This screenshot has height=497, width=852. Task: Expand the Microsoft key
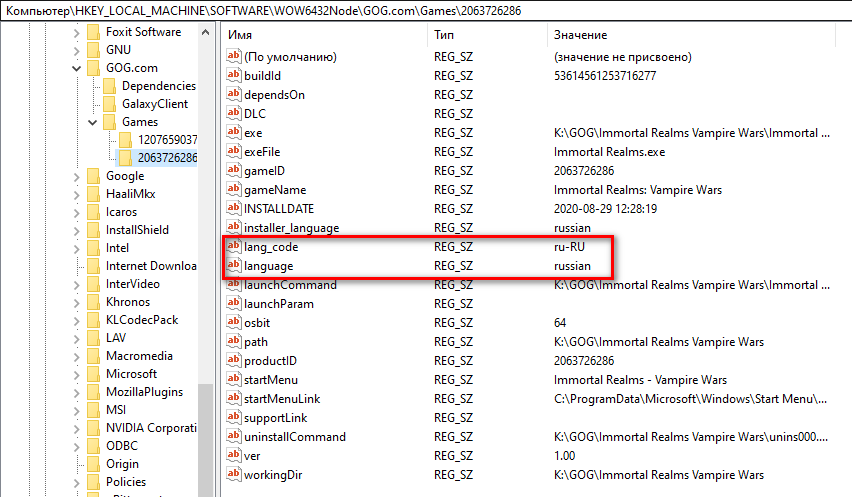click(x=77, y=374)
